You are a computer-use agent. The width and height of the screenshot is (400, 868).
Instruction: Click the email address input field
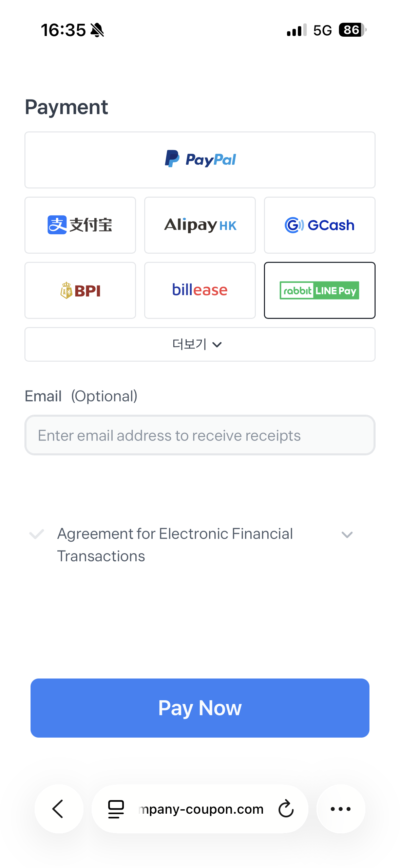[x=200, y=435]
